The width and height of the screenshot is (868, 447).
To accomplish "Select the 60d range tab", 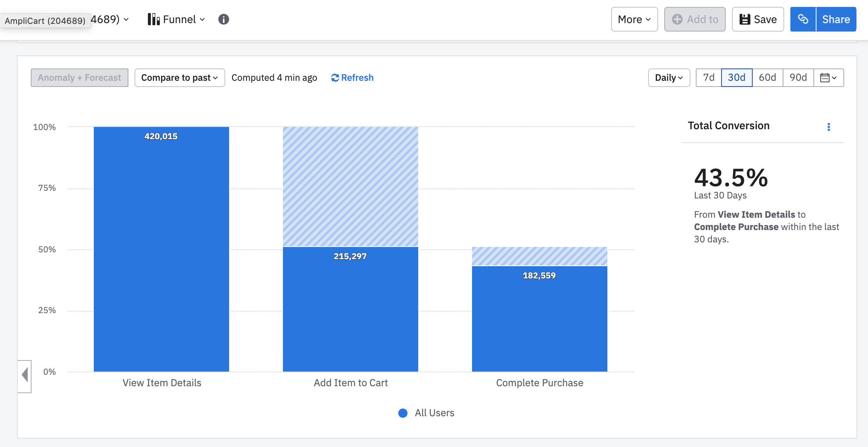I will tap(767, 77).
